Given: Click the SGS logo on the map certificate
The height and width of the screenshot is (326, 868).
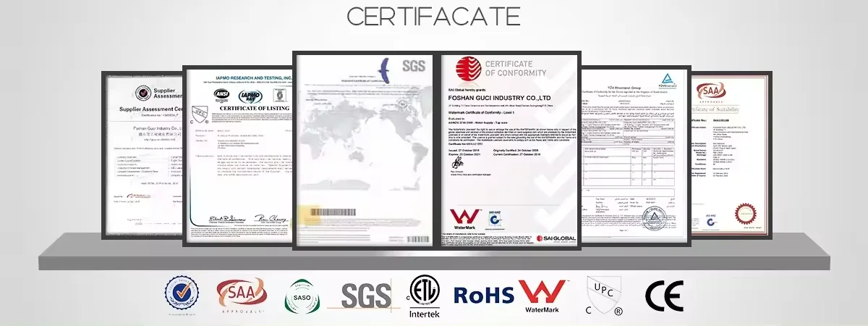Looking at the screenshot, I should point(413,65).
